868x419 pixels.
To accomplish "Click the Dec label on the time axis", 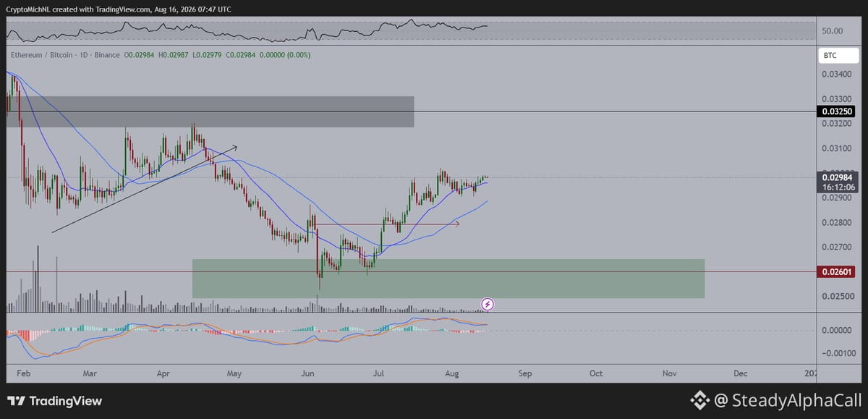I will 741,374.
